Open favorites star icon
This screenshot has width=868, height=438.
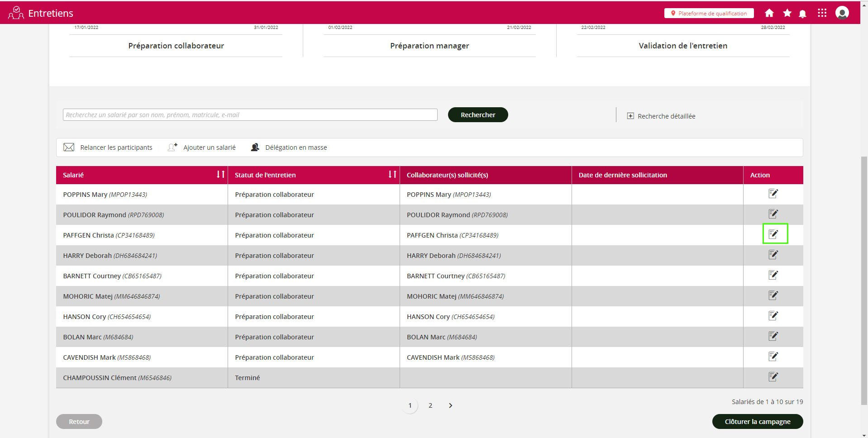(x=787, y=13)
